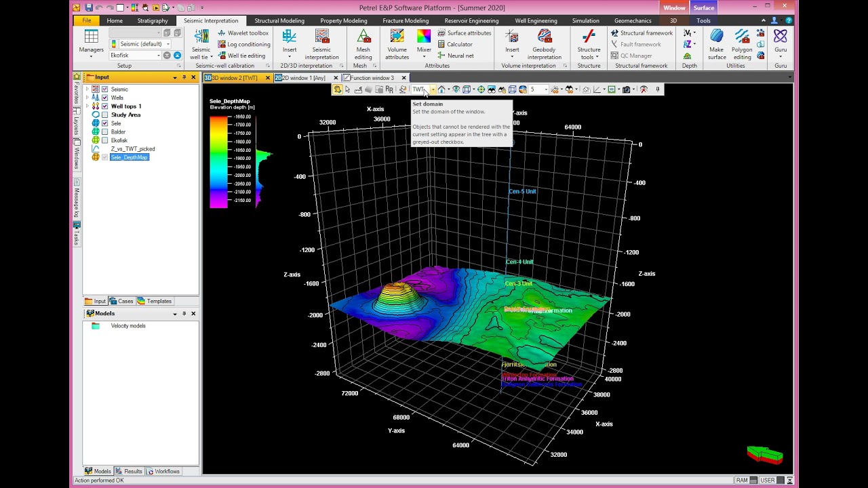This screenshot has height=488, width=868.
Task: Open Structure tools
Action: point(589,45)
